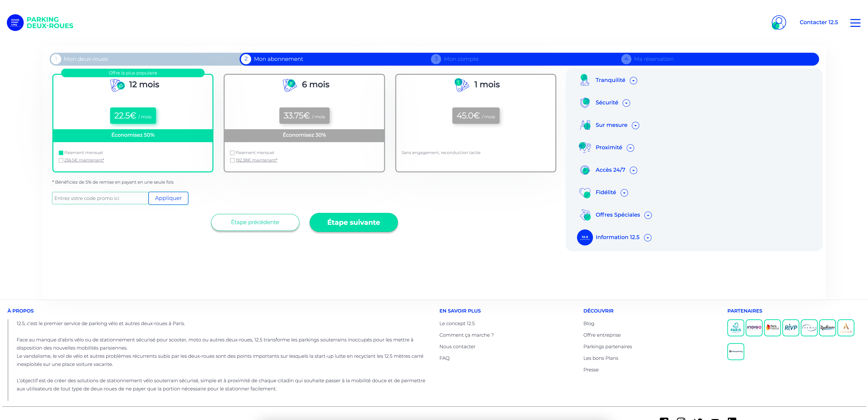Click the Économisez 50% banner
Image resolution: width=868 pixels, height=420 pixels.
pyautogui.click(x=133, y=135)
